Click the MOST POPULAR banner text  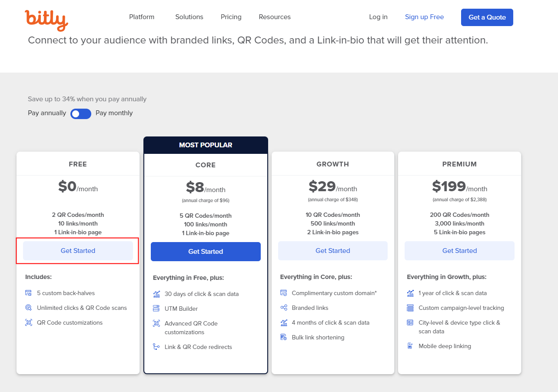point(206,145)
